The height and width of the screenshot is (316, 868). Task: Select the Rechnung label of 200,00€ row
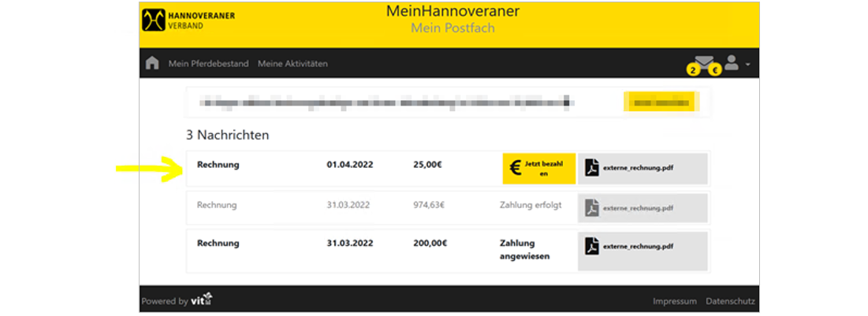[218, 243]
